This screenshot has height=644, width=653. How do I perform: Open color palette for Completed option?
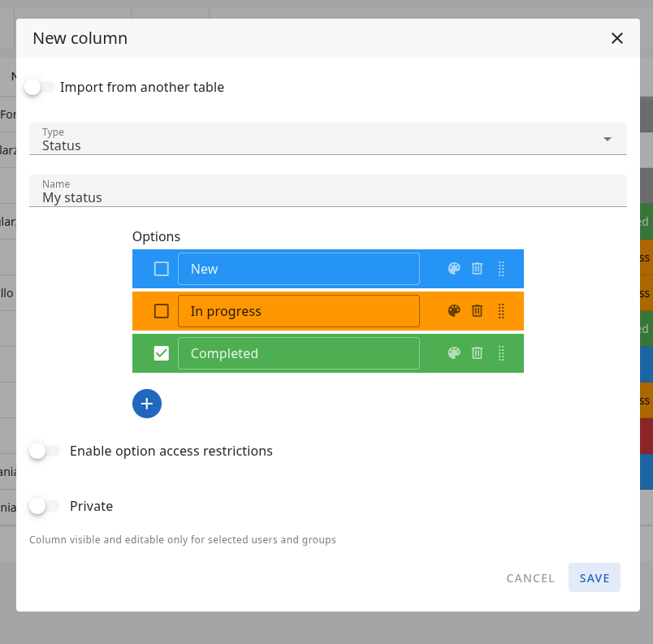click(454, 352)
